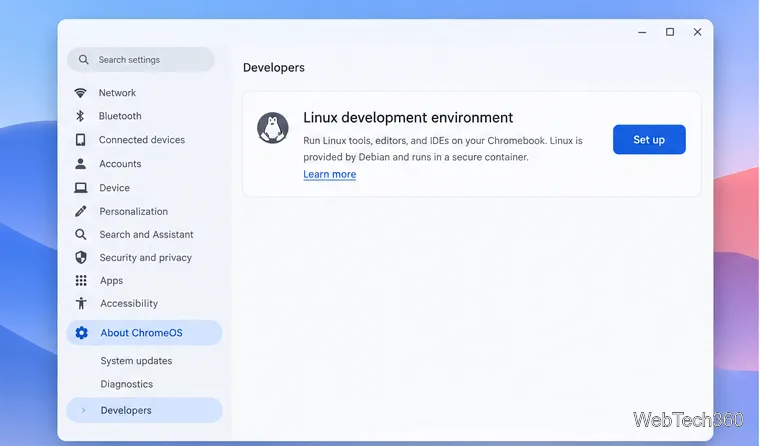Go to Connected devices
760x446 pixels.
tap(141, 140)
